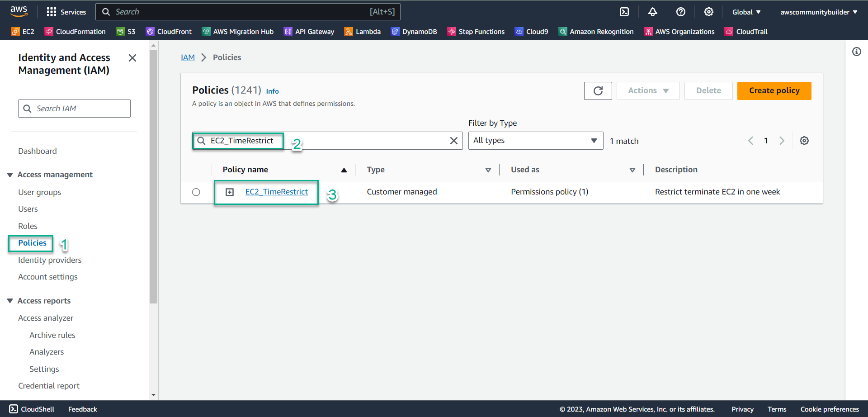The height and width of the screenshot is (417, 868).
Task: Select the EC2_TimeRestrict policy radio button
Action: (x=196, y=192)
